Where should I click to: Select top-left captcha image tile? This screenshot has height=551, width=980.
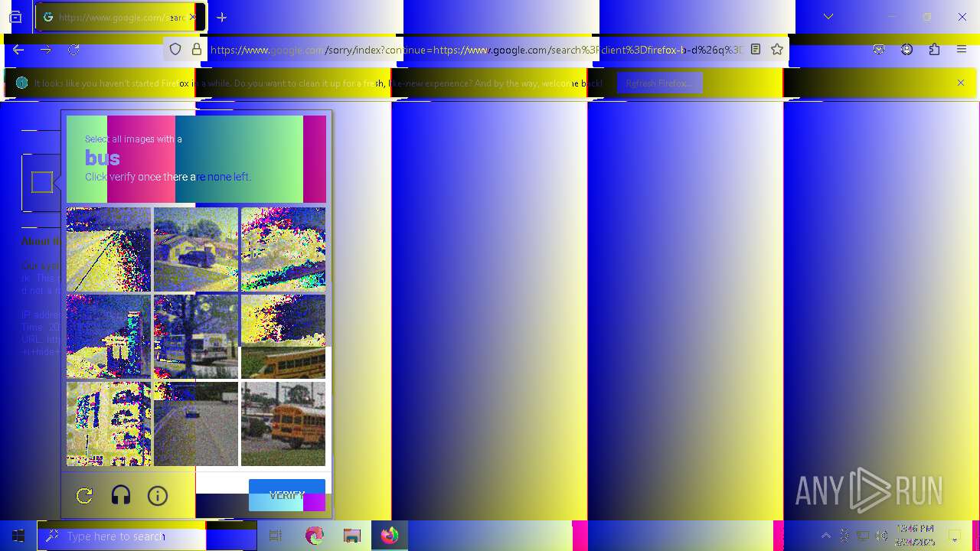(109, 249)
